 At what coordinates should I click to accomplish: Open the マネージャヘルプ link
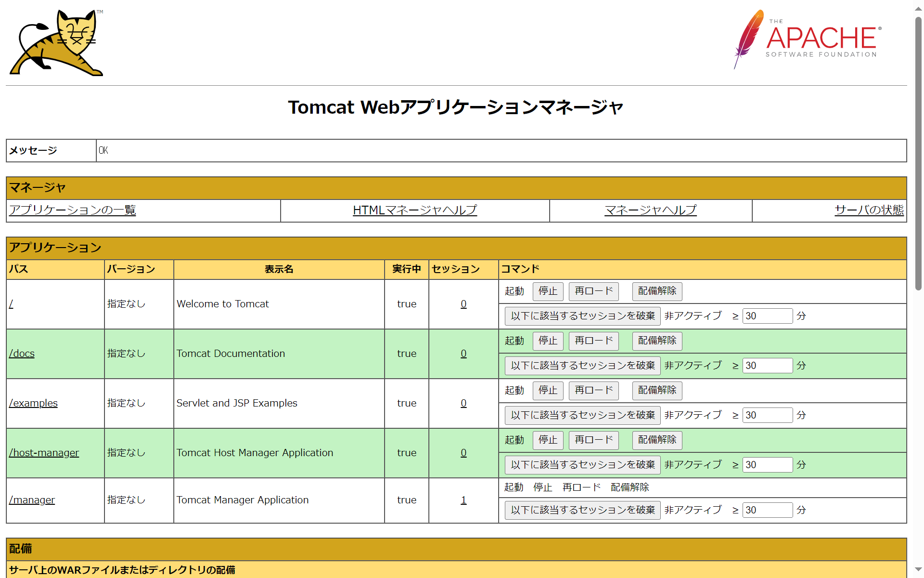[x=650, y=210]
